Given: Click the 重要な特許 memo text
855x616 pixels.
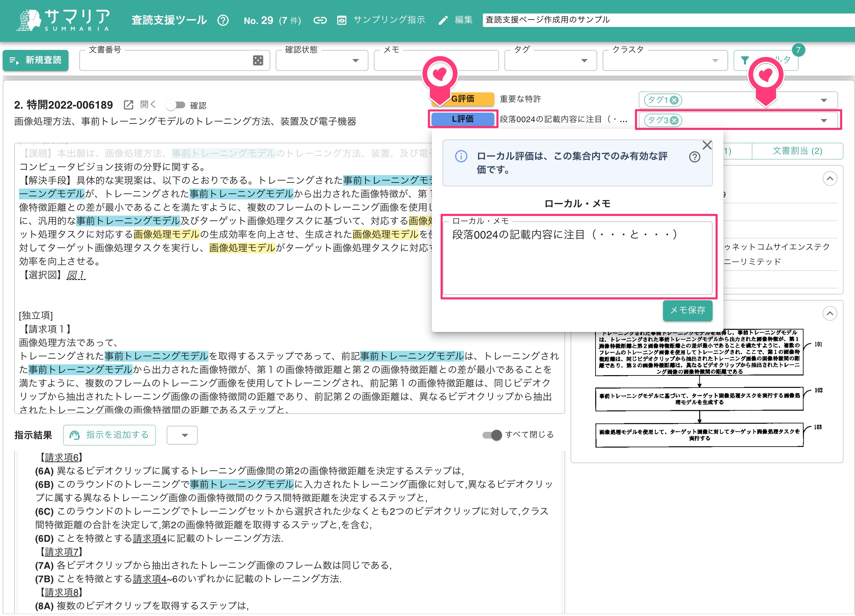Looking at the screenshot, I should (520, 99).
